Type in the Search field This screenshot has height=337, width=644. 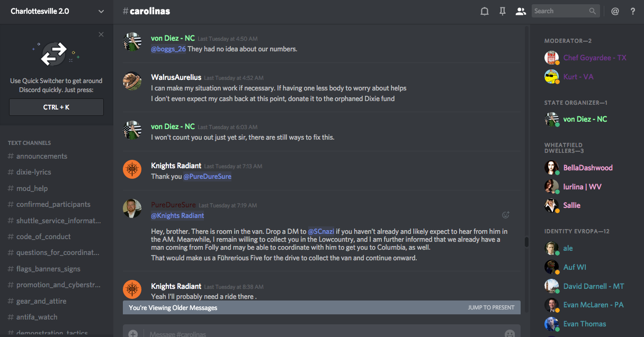(560, 11)
